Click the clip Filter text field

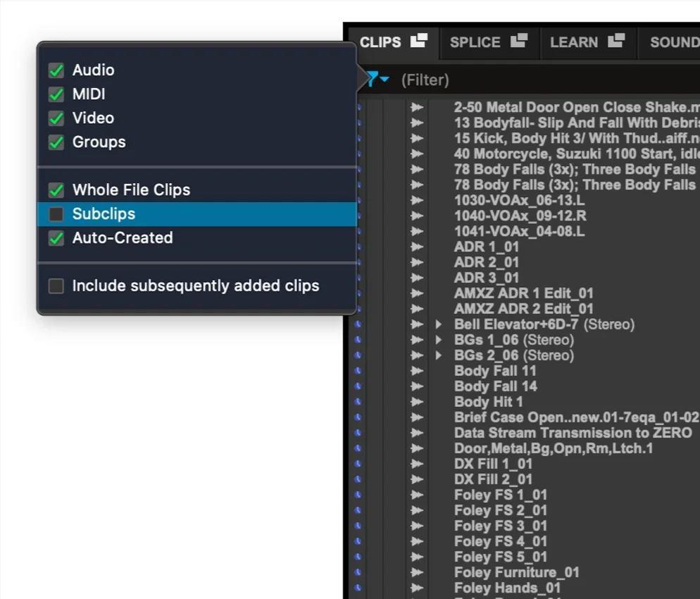(x=549, y=80)
